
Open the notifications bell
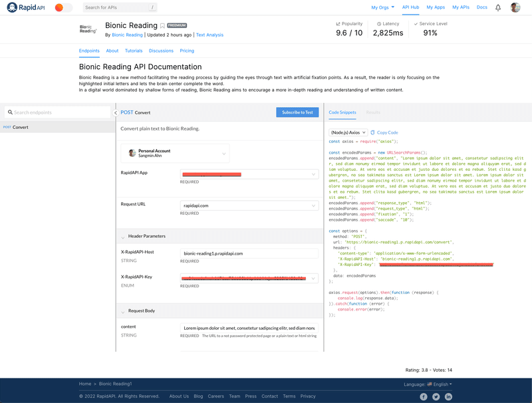498,7
